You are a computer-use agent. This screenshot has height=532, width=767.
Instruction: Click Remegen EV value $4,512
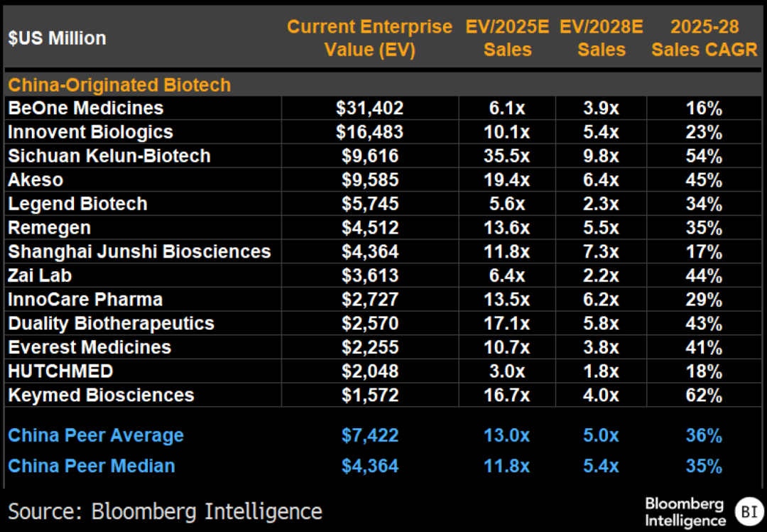(370, 228)
